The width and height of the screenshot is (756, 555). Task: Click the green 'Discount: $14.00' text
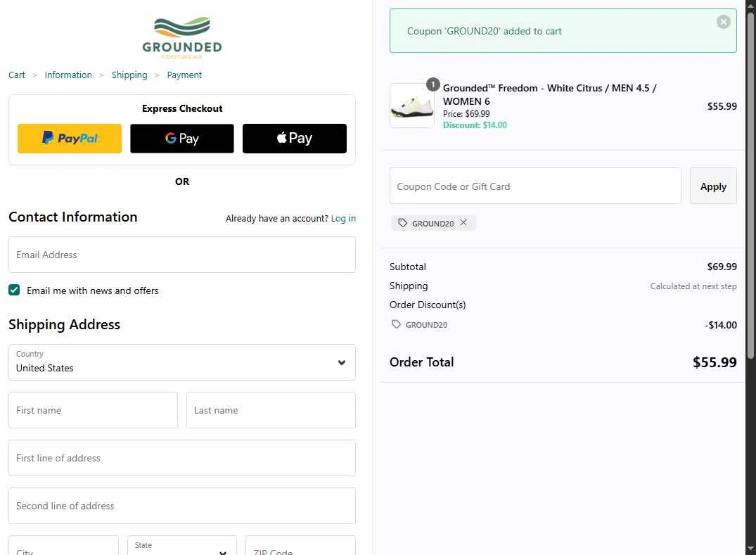(x=475, y=125)
